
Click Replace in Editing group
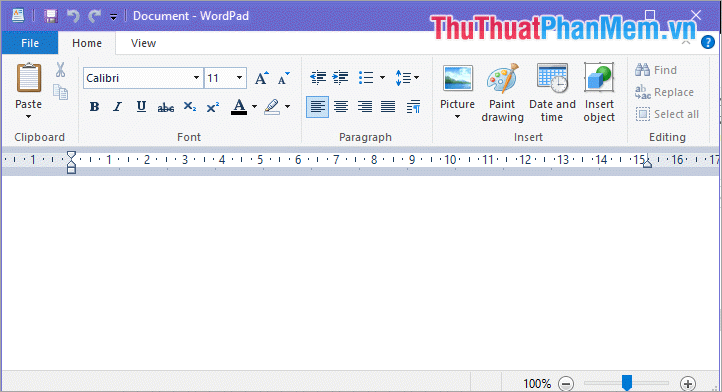coord(664,92)
